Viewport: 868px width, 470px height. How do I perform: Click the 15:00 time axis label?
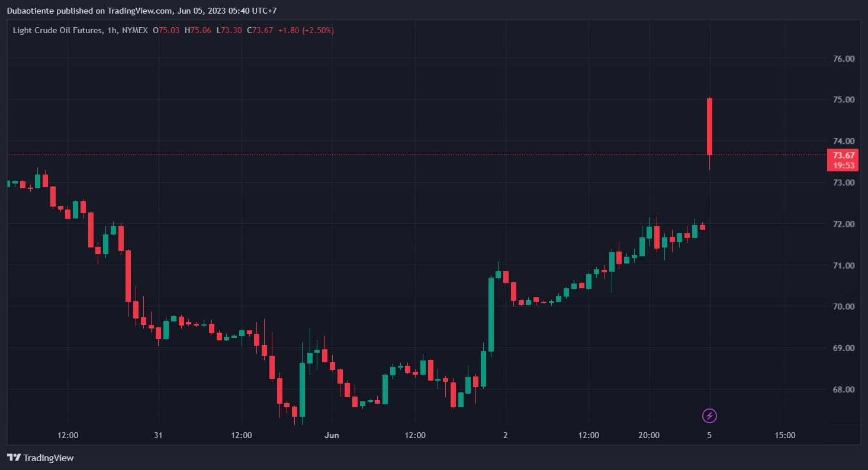click(785, 435)
